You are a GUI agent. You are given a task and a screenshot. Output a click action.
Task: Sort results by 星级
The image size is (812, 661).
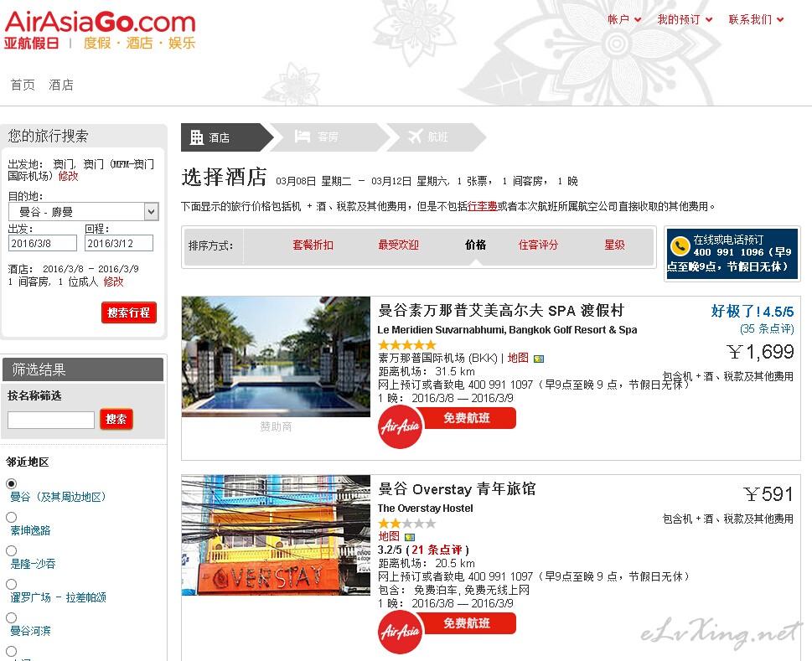[x=615, y=245]
